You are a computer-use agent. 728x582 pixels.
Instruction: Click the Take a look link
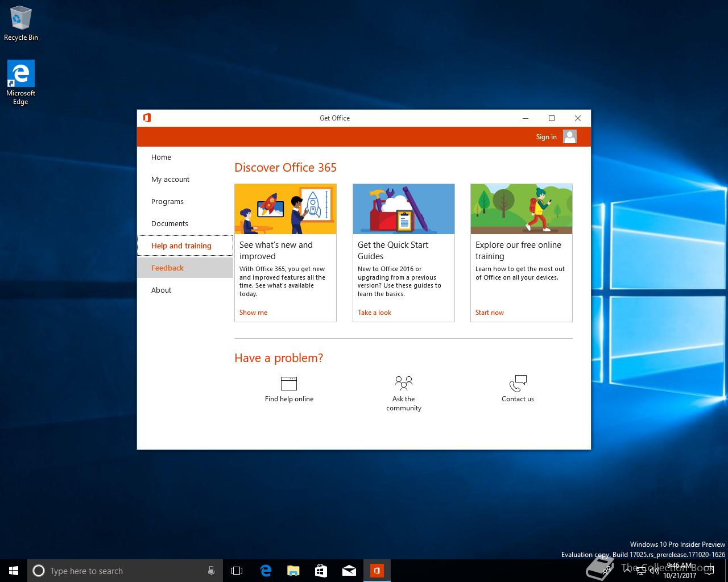click(374, 313)
